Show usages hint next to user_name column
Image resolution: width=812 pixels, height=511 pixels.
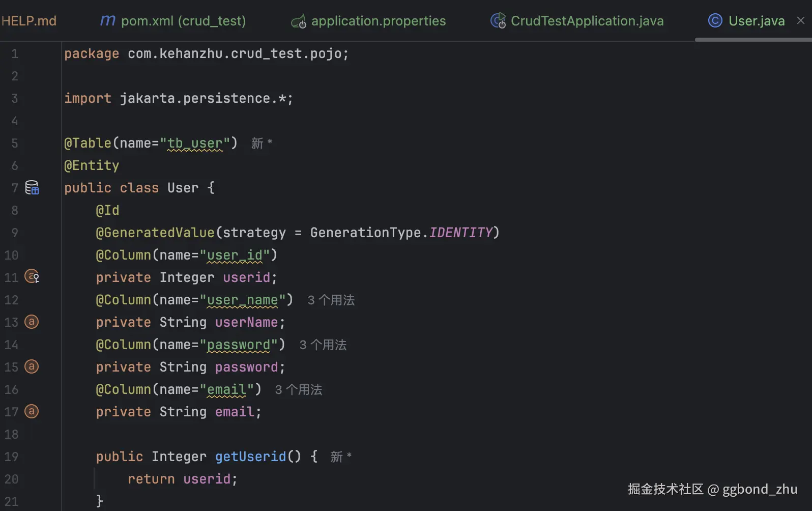click(331, 300)
